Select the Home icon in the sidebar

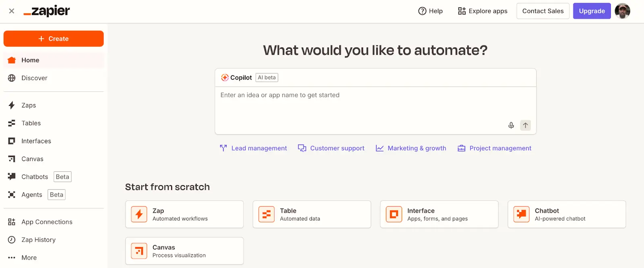point(12,60)
